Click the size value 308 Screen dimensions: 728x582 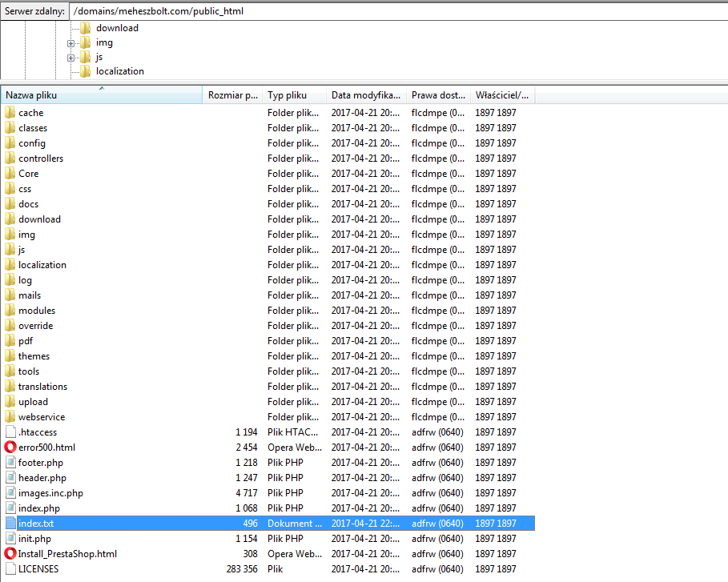point(250,554)
